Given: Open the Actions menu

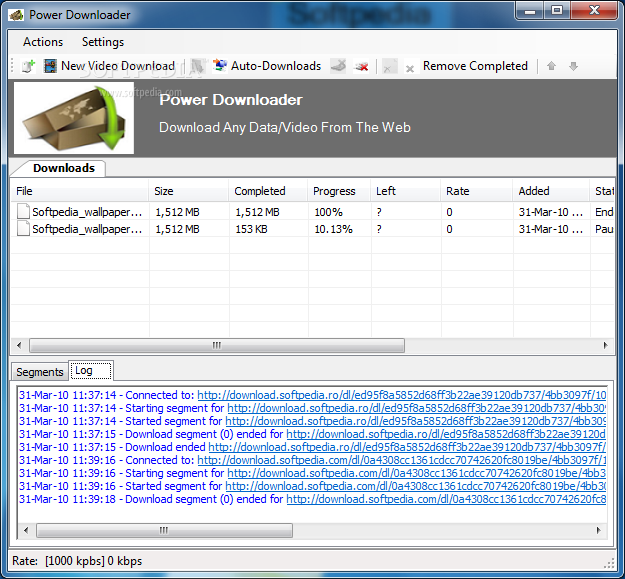Looking at the screenshot, I should tap(43, 42).
